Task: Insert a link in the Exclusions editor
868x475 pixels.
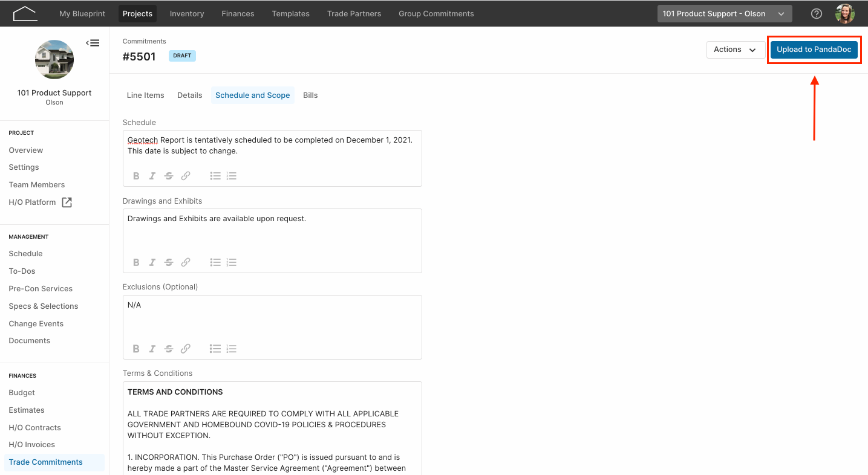Action: tap(186, 349)
